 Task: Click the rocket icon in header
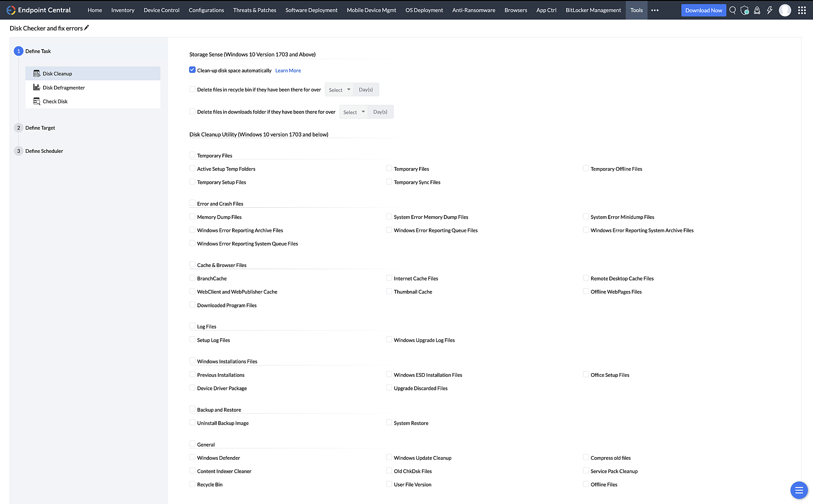(x=757, y=10)
